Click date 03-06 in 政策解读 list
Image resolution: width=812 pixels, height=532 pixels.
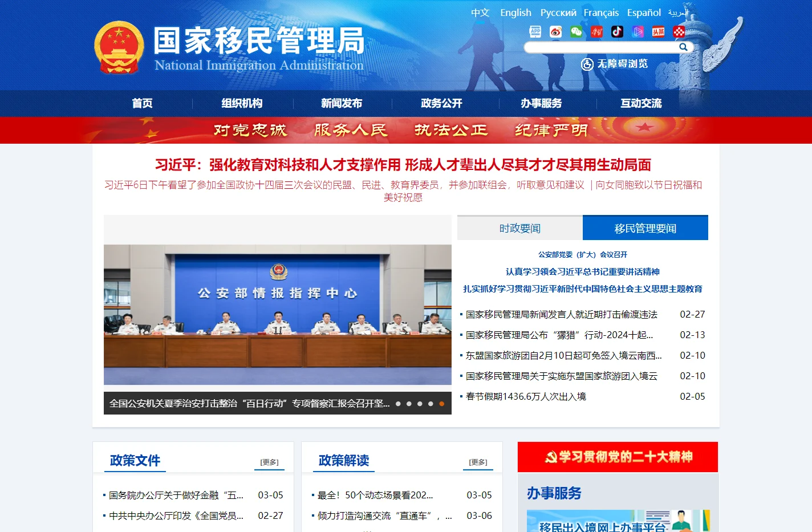pyautogui.click(x=479, y=515)
